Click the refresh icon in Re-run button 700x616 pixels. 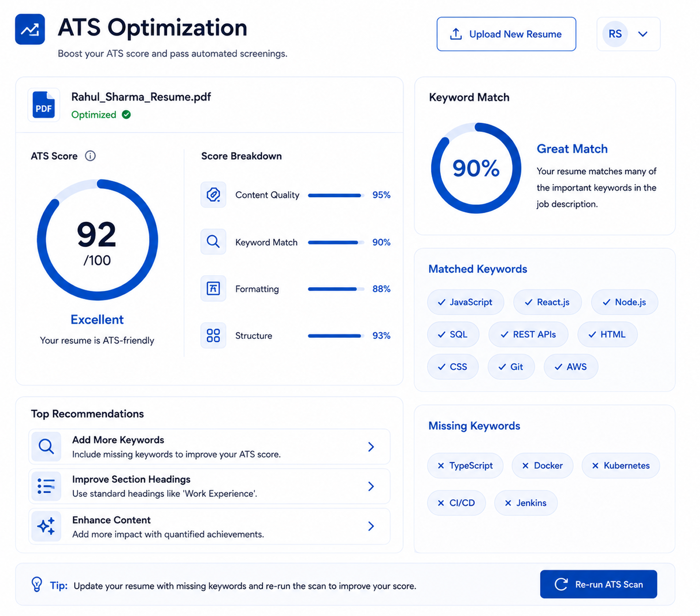561,584
